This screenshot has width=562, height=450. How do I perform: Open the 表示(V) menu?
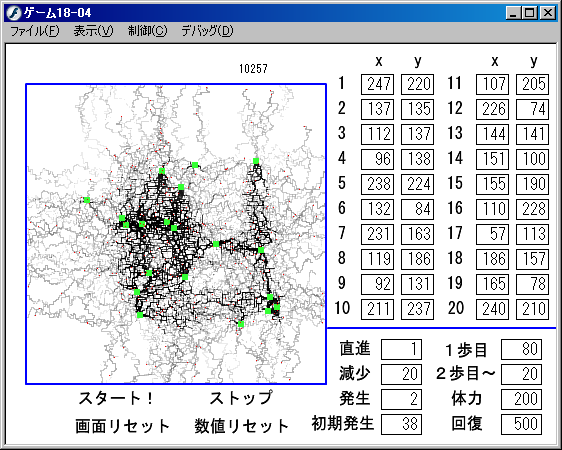pyautogui.click(x=93, y=31)
